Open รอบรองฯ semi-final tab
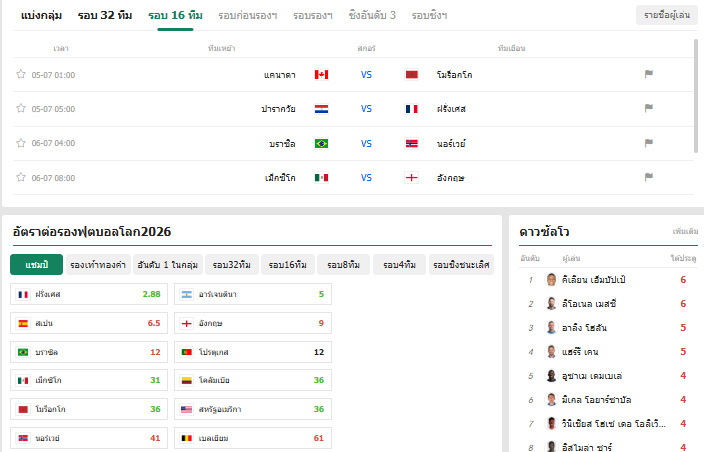704x452 pixels. pos(313,15)
